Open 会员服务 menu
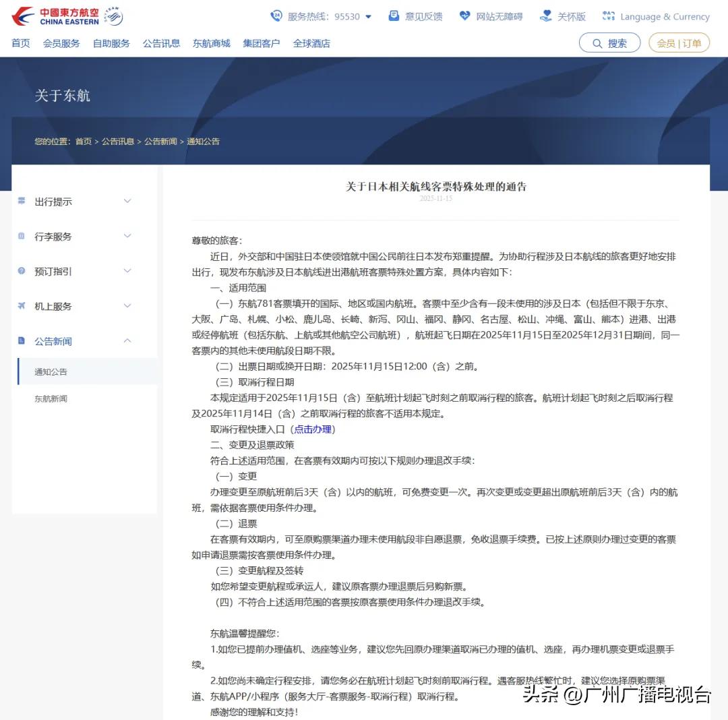Screen dimensions: 728x720 point(61,43)
